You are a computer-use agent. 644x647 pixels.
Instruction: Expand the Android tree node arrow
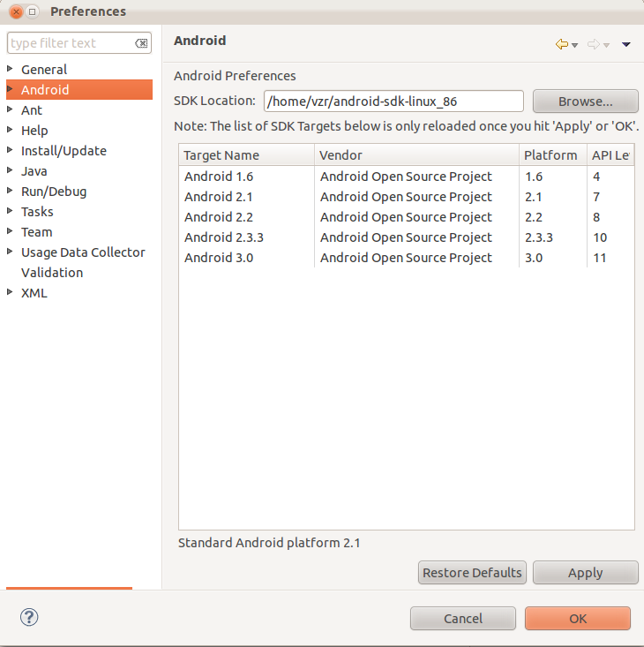[11, 89]
